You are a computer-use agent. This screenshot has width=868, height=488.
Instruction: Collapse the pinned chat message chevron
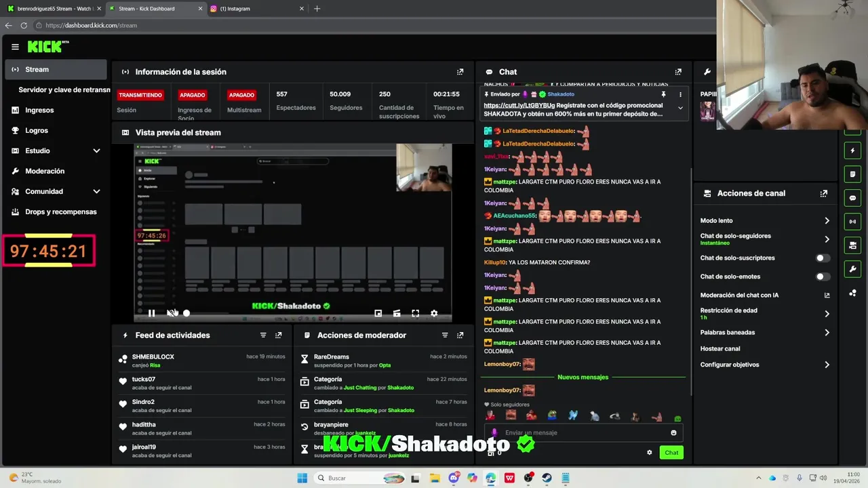(x=680, y=108)
